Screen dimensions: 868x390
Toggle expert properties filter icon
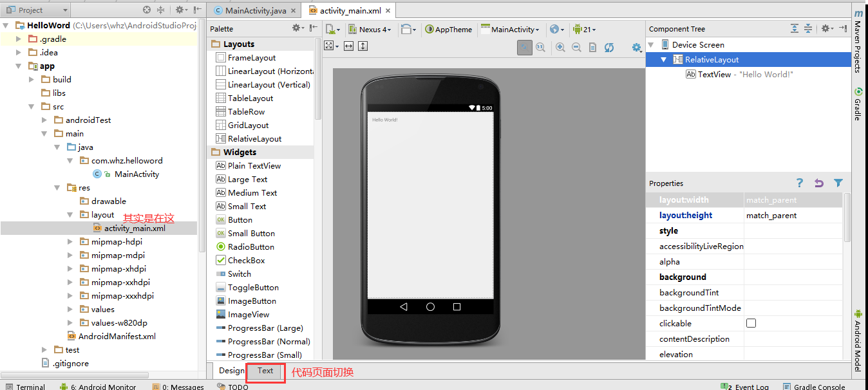[x=838, y=183]
